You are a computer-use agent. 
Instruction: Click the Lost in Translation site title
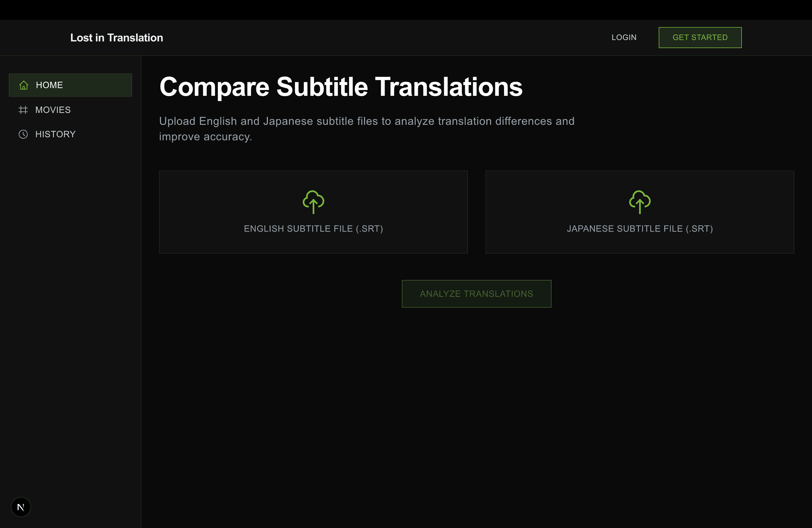tap(117, 38)
